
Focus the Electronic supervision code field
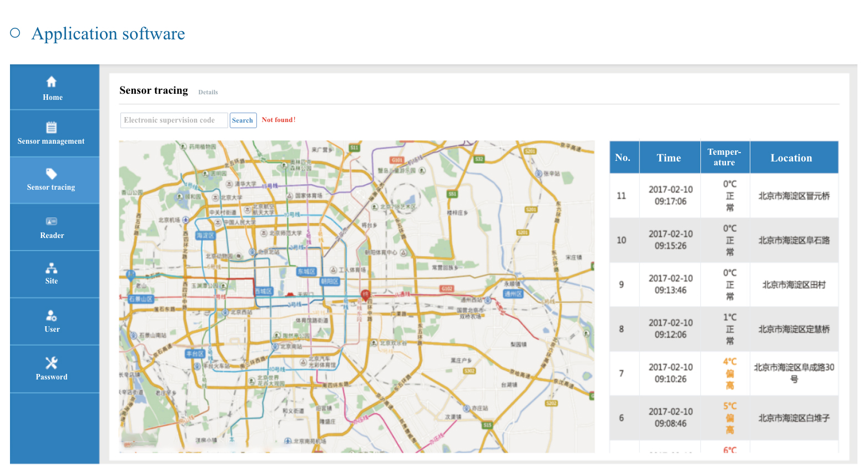[174, 120]
